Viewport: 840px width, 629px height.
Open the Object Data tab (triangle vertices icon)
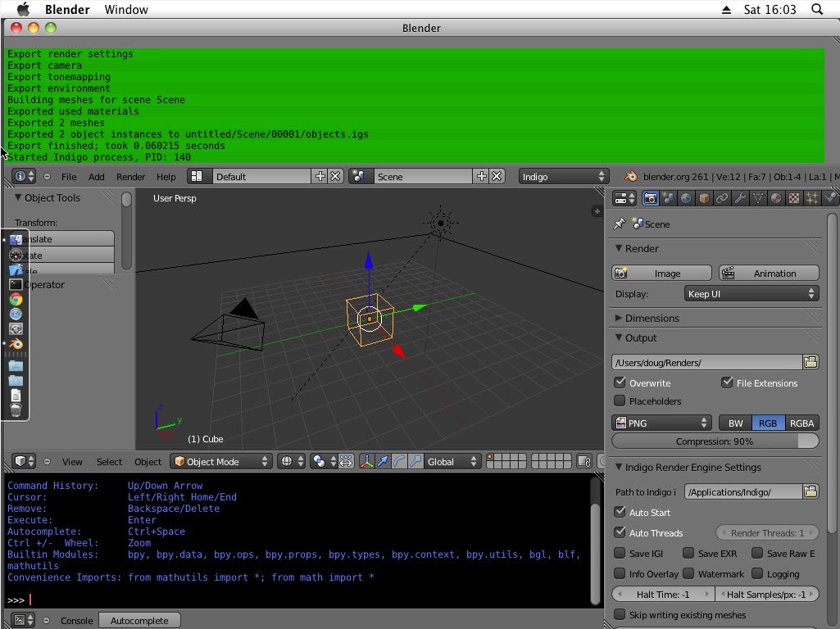tap(758, 198)
